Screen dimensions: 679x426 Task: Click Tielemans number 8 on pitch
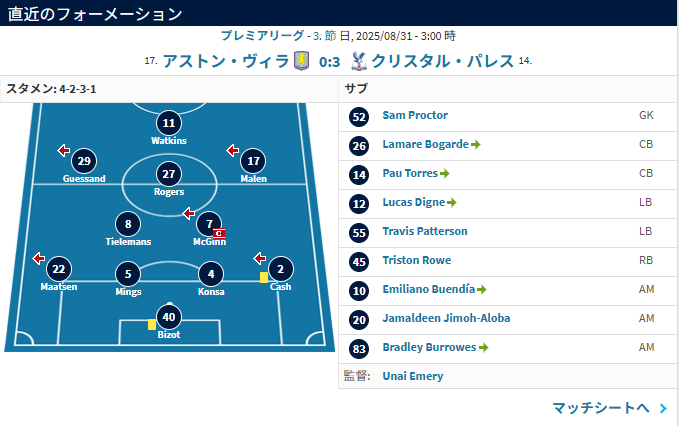point(128,224)
